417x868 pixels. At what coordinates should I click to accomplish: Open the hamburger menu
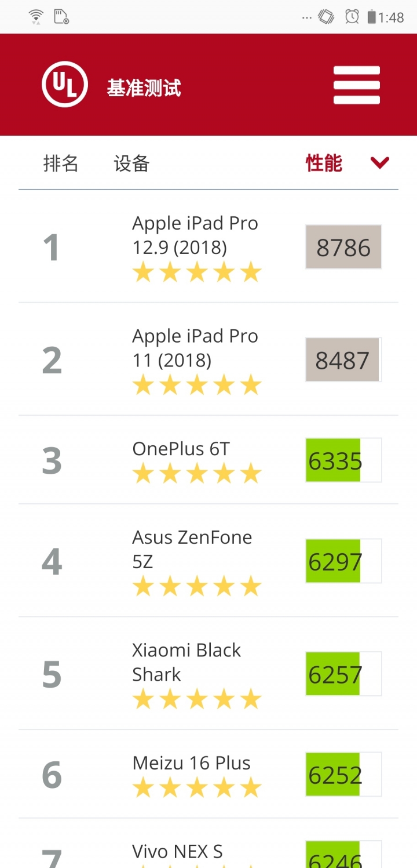tap(357, 85)
